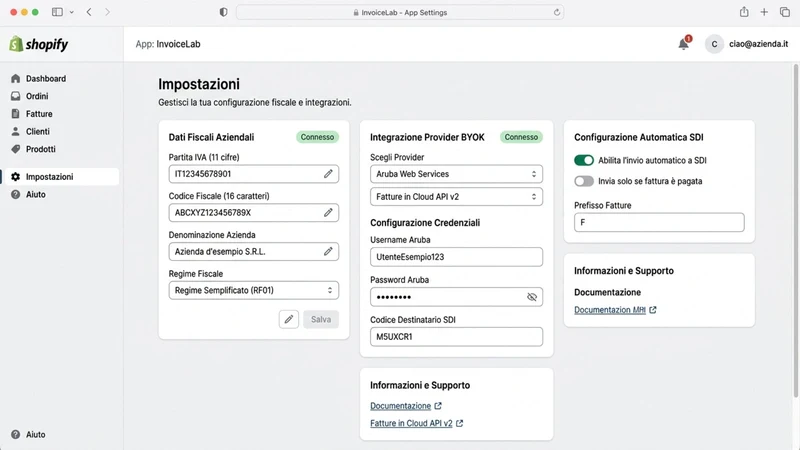
Task: Click the Shopify logo
Action: pyautogui.click(x=39, y=44)
